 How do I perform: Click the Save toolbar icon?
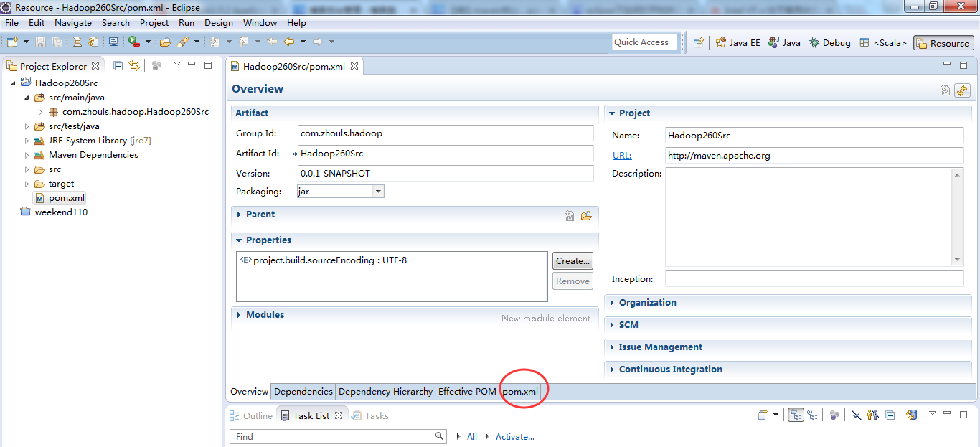click(x=40, y=42)
